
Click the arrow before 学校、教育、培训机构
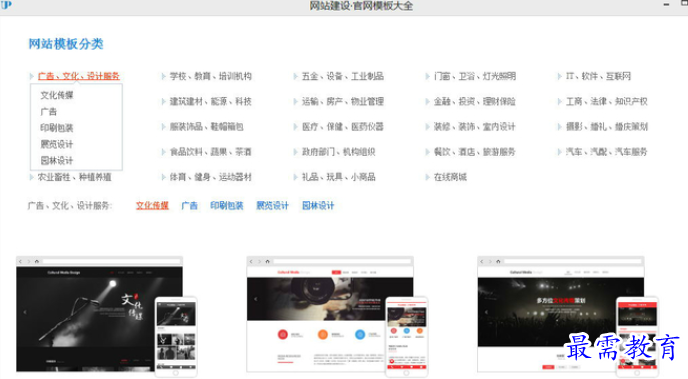pyautogui.click(x=164, y=76)
